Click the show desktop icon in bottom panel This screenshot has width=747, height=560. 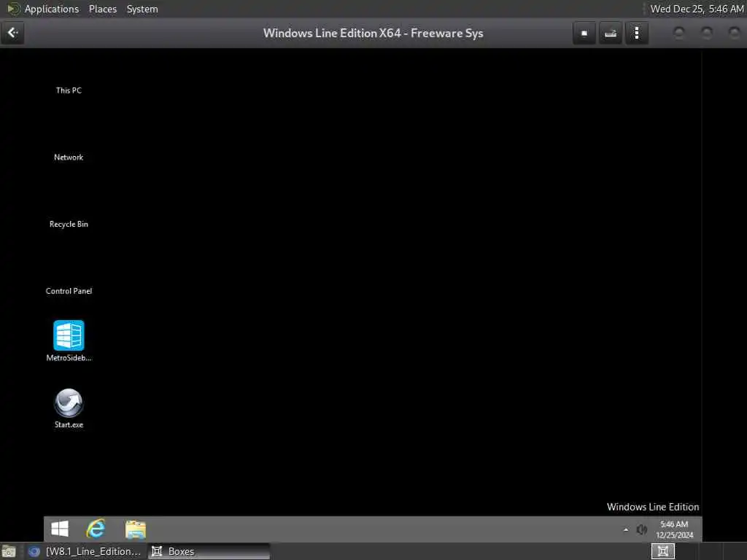9,551
